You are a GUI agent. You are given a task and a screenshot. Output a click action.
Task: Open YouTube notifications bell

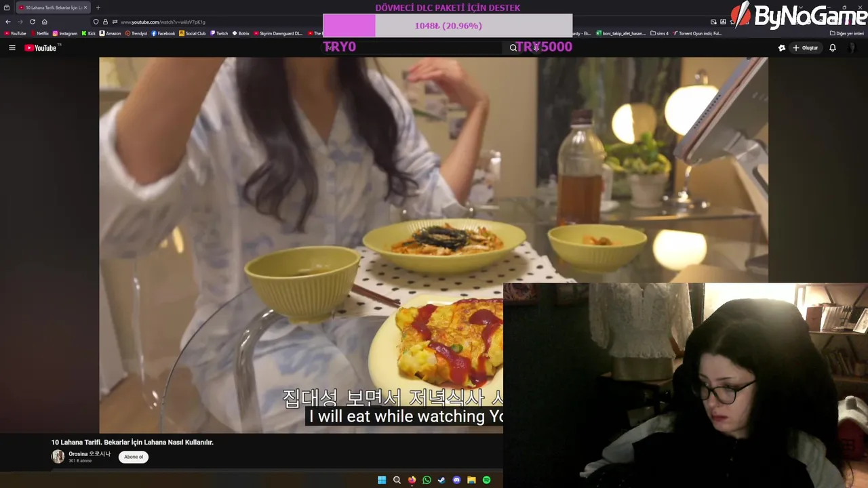click(833, 47)
